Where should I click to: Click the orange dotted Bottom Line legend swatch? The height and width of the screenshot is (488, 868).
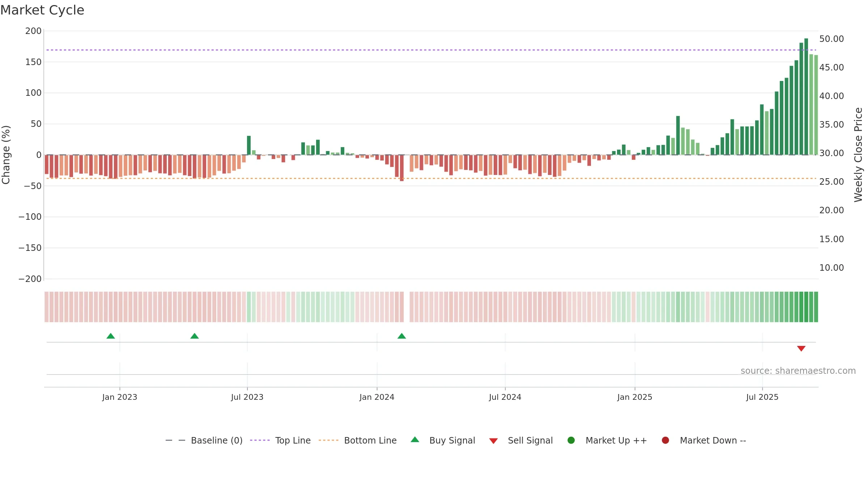[328, 440]
